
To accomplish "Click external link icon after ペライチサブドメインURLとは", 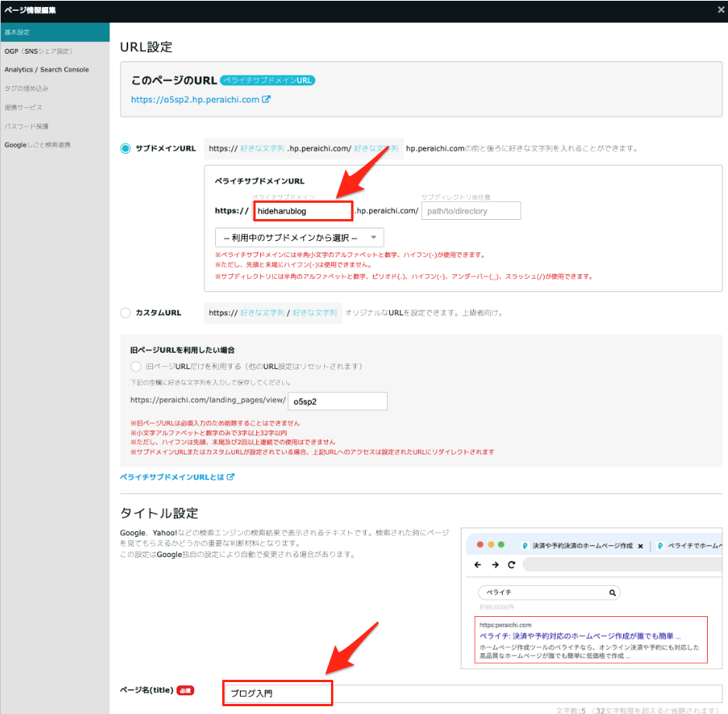I will pyautogui.click(x=231, y=476).
